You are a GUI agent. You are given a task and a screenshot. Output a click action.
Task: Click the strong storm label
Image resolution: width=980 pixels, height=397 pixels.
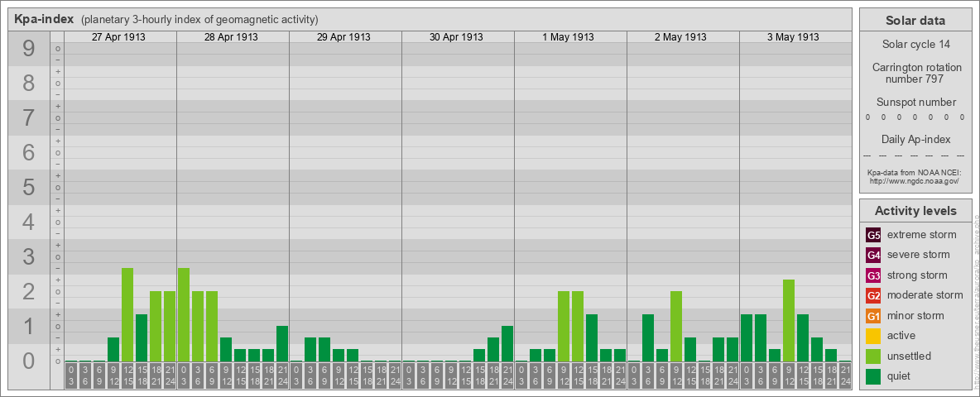tap(917, 275)
